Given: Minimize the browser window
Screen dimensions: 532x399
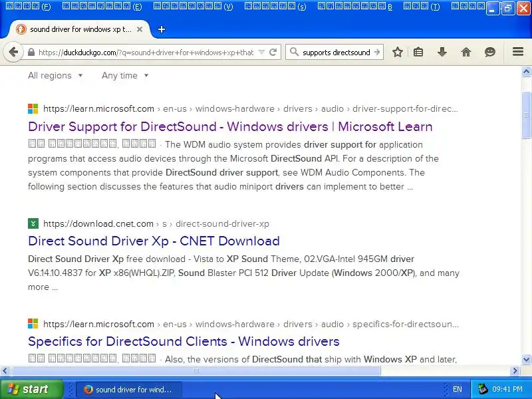Looking at the screenshot, I should click(x=492, y=9).
